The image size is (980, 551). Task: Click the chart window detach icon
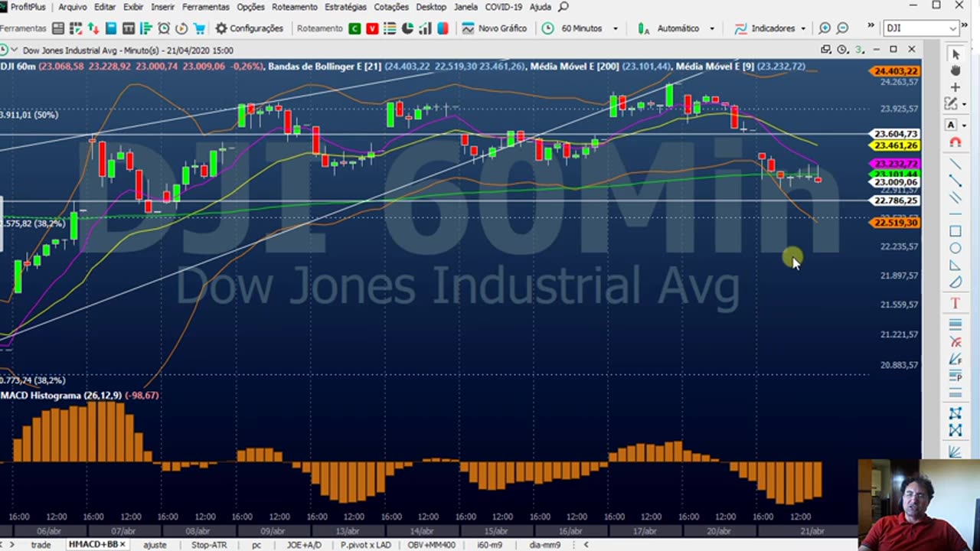[826, 50]
